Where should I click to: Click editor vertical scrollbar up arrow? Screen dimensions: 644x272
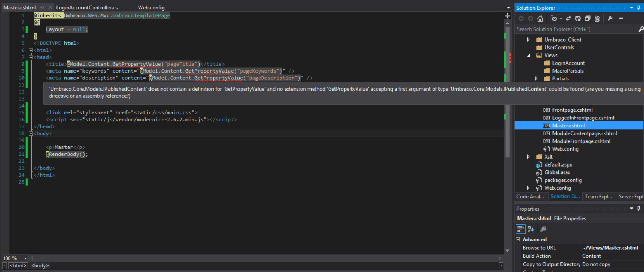click(507, 23)
